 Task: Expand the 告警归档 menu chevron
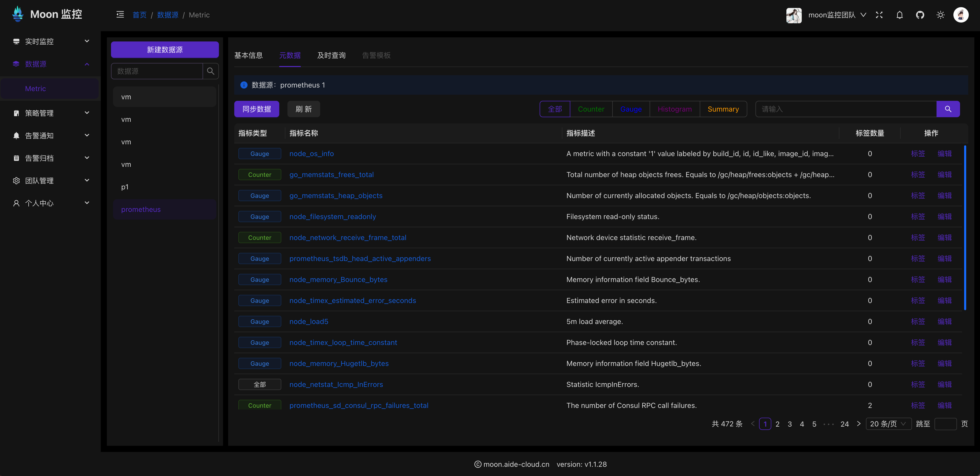[87, 158]
